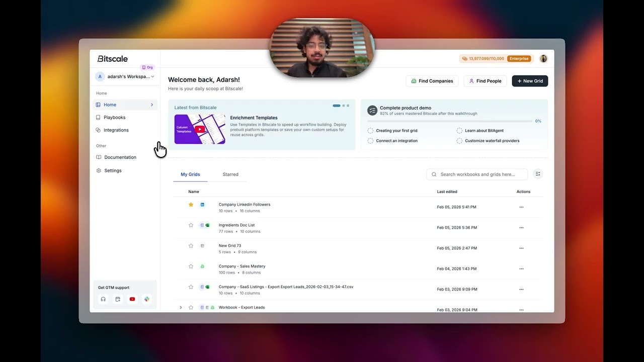The width and height of the screenshot is (644, 362).
Task: Open actions menu for Company Linkedin Followers
Action: (521, 207)
